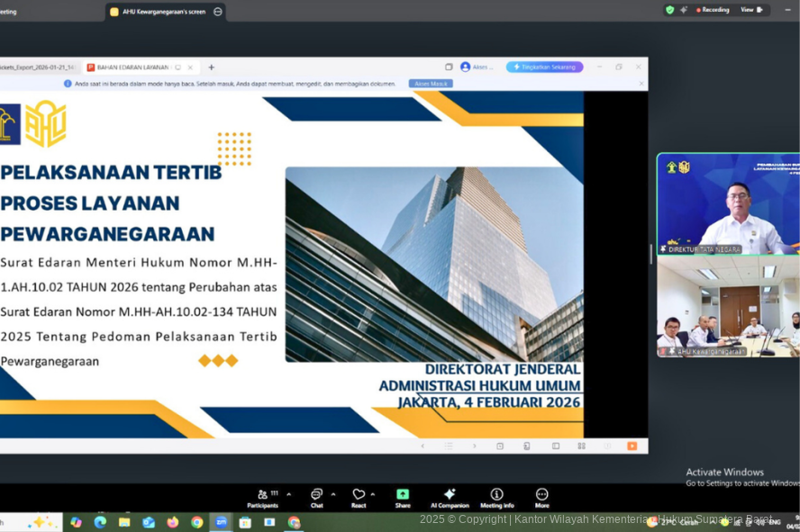The height and width of the screenshot is (532, 800).
Task: Open the More options menu
Action: point(541,497)
